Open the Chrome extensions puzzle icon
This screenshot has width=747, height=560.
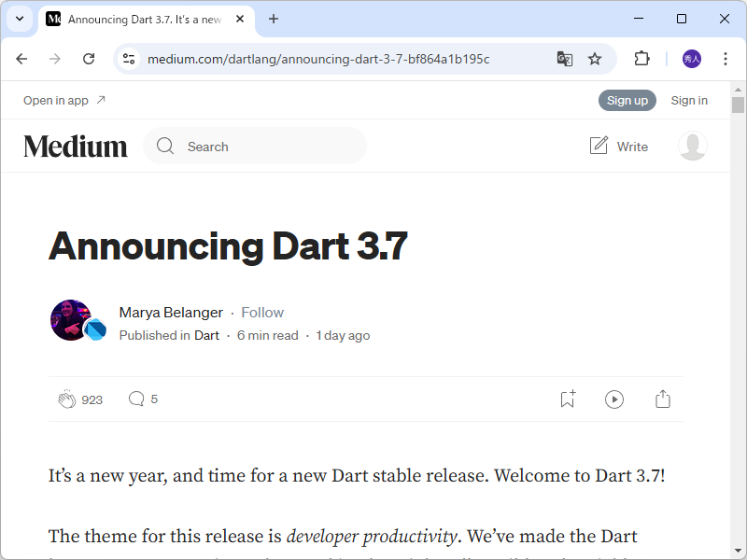[x=641, y=58]
